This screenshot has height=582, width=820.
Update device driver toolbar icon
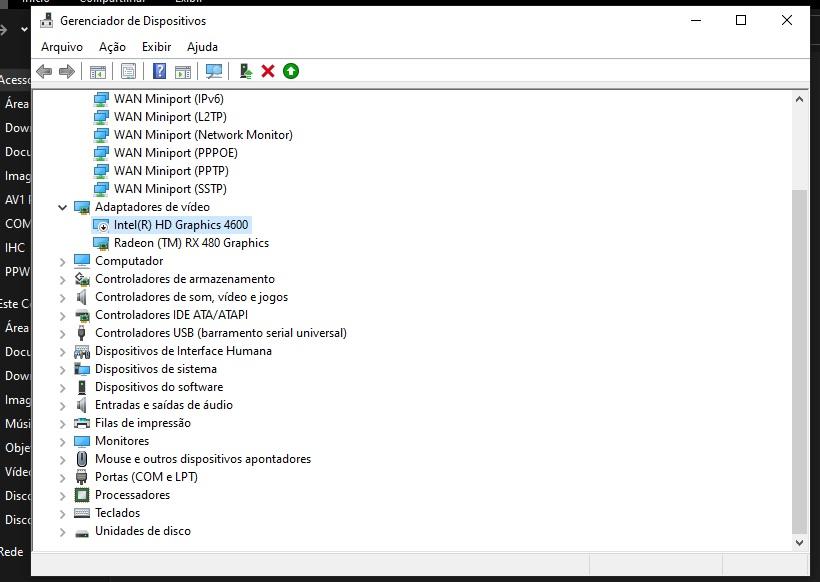tap(245, 71)
